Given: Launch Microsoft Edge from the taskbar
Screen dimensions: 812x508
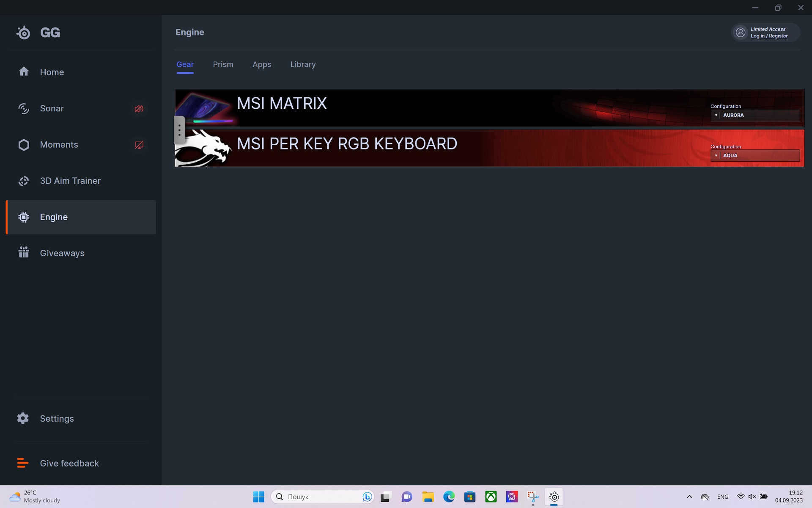Looking at the screenshot, I should pos(449,497).
